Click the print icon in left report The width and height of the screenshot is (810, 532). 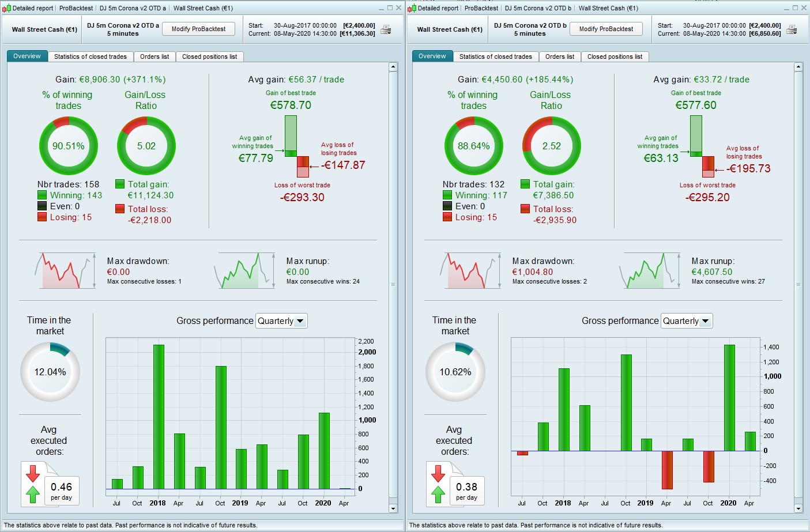pos(386,29)
